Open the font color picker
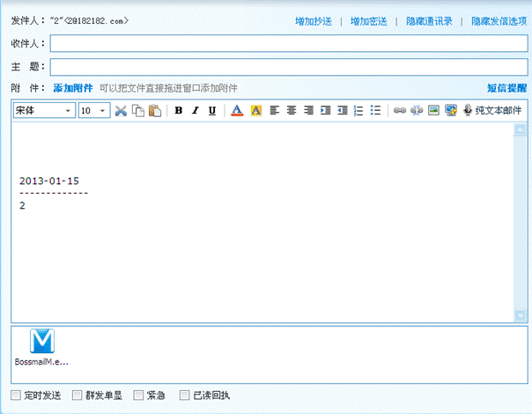The height and width of the screenshot is (414, 532). point(236,111)
